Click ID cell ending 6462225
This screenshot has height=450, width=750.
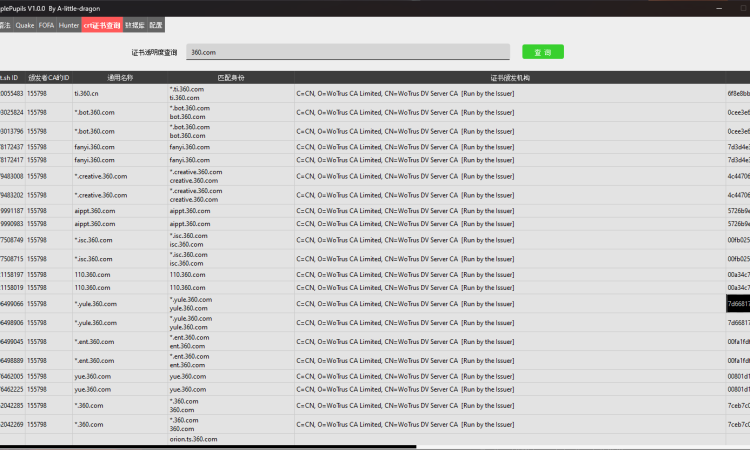pyautogui.click(x=12, y=389)
